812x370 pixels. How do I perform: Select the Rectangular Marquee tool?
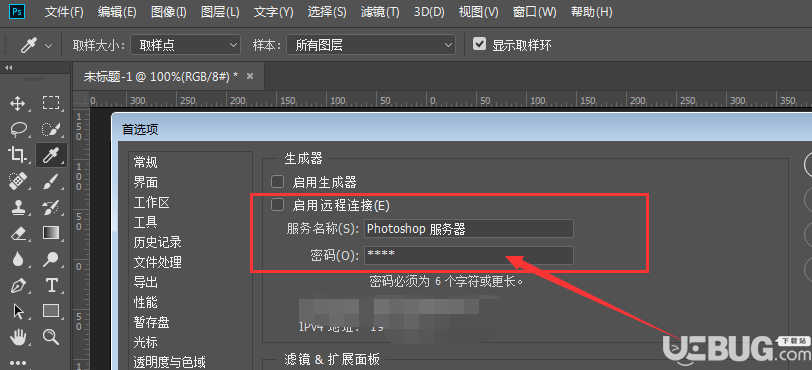[51, 103]
